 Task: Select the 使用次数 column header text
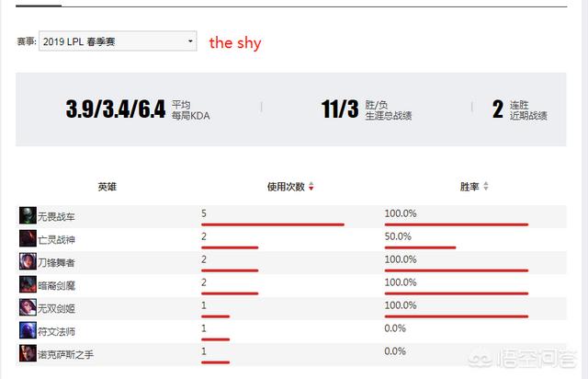286,187
